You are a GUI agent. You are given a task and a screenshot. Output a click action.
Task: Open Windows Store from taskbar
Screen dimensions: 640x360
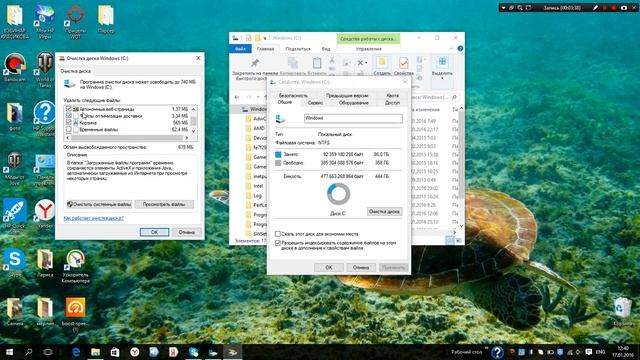click(x=115, y=351)
